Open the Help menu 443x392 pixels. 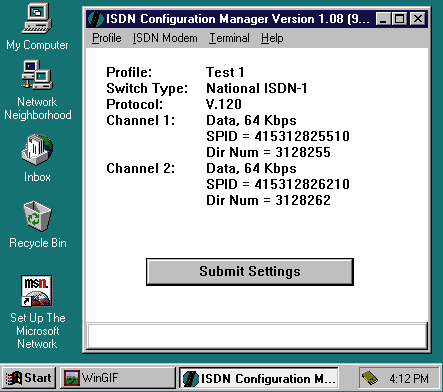click(x=272, y=38)
